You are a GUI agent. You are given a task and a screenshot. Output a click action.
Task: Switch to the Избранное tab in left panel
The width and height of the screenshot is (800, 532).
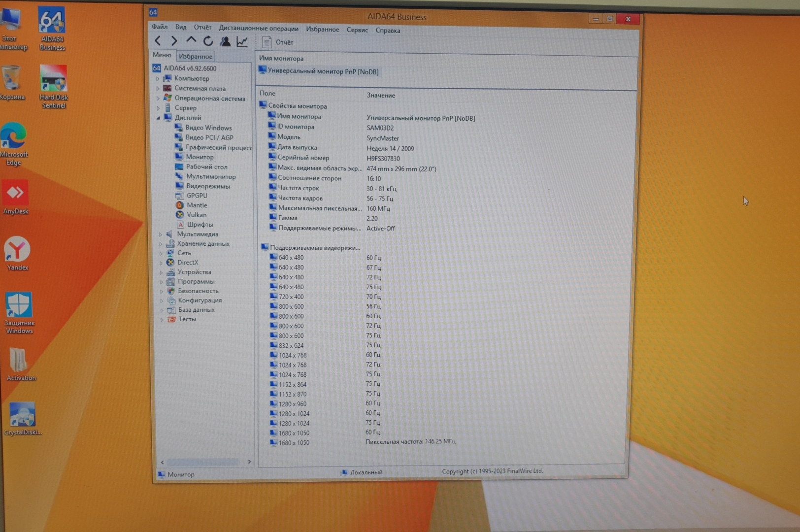coord(196,57)
